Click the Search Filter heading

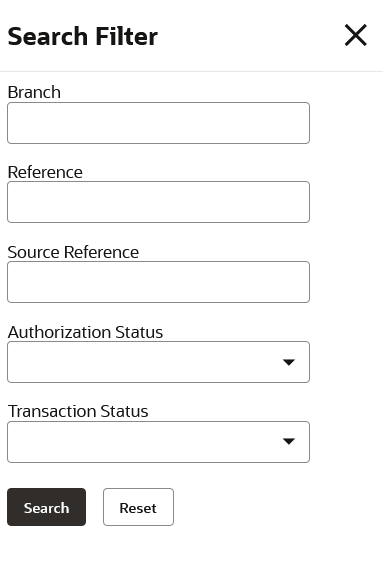(83, 36)
